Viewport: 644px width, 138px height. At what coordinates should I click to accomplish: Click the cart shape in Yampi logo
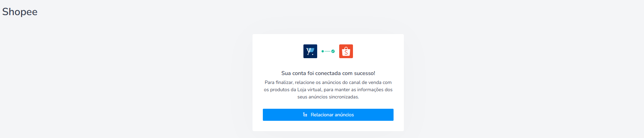tap(311, 51)
